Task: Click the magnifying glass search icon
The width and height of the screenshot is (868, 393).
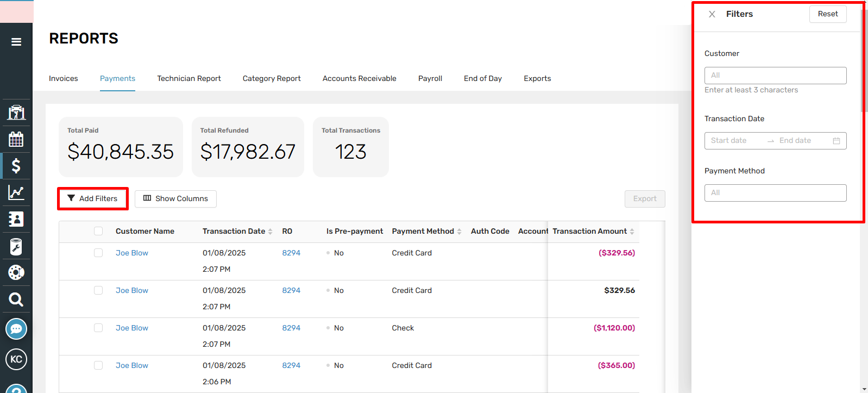Action: (16, 299)
